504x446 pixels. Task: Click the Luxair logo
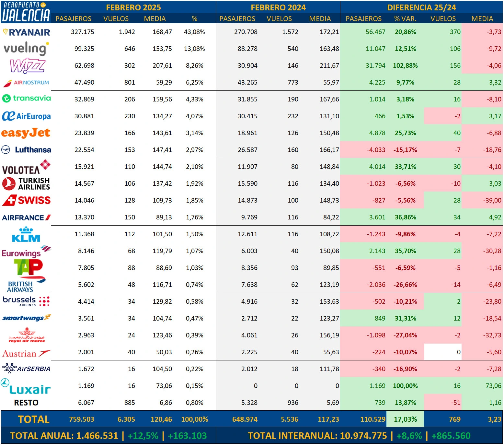click(26, 387)
